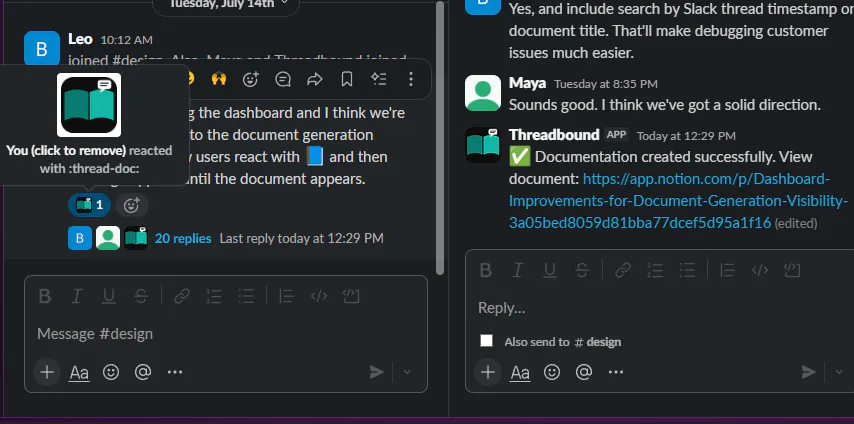Image resolution: width=854 pixels, height=424 pixels.
Task: Add another reaction beside the thread-doc pill
Action: point(132,205)
